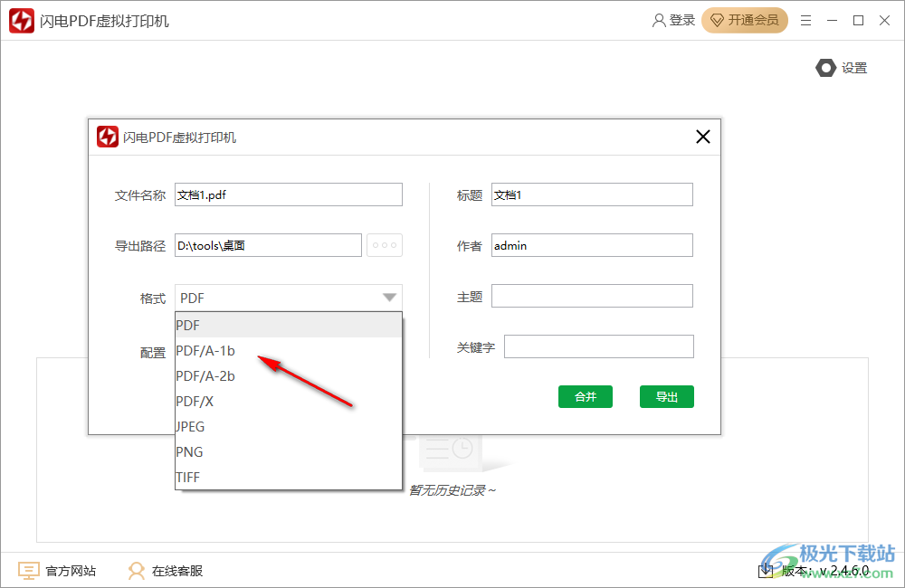Click the 设置 label text
This screenshot has height=588, width=905.
tap(854, 68)
